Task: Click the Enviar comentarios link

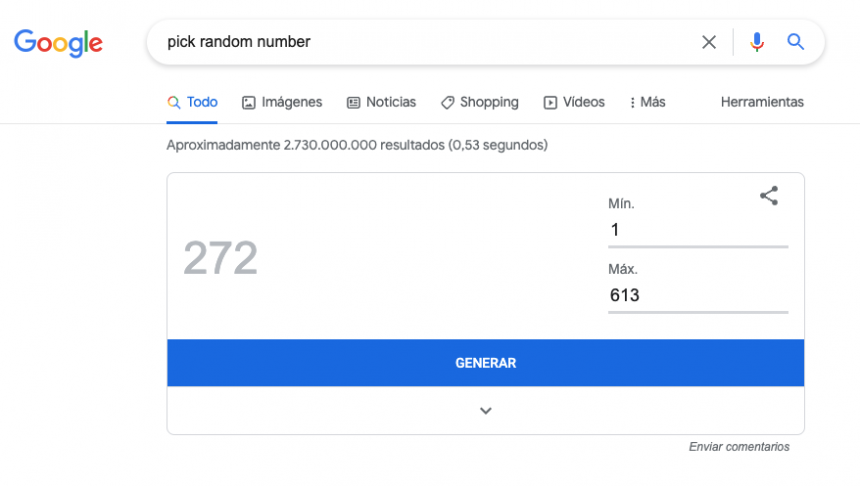Action: (739, 447)
